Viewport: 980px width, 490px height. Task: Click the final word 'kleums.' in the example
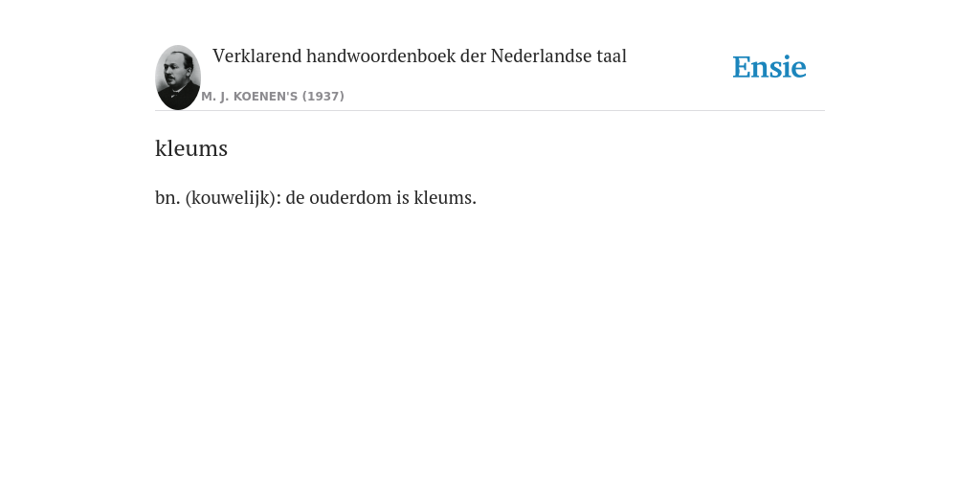pyautogui.click(x=445, y=197)
